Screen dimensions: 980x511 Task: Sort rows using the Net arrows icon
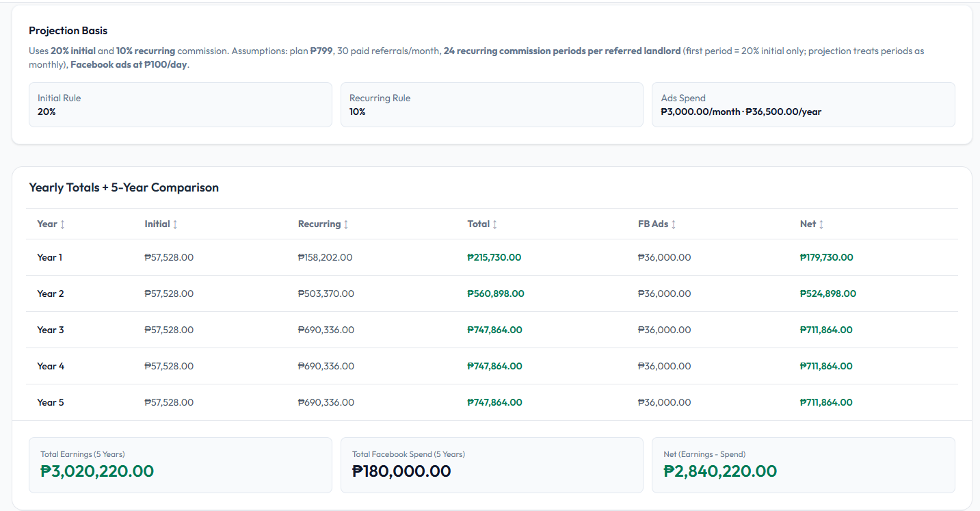click(x=821, y=224)
